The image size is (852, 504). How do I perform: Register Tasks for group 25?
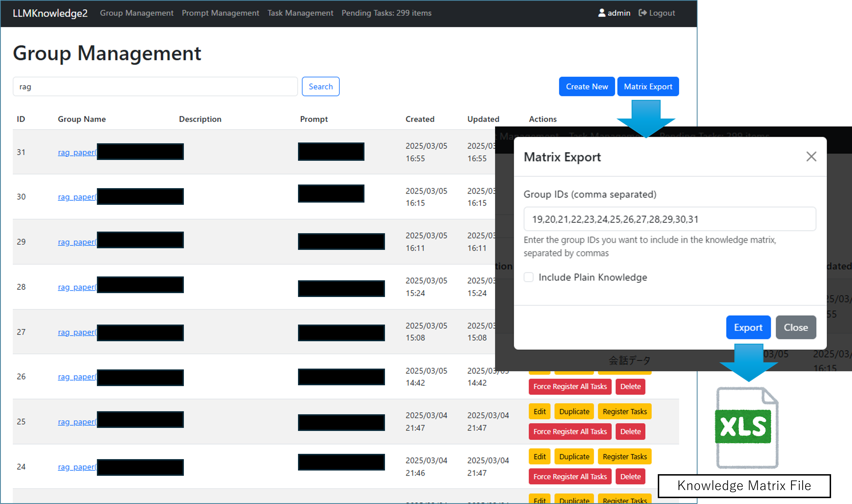pos(624,411)
